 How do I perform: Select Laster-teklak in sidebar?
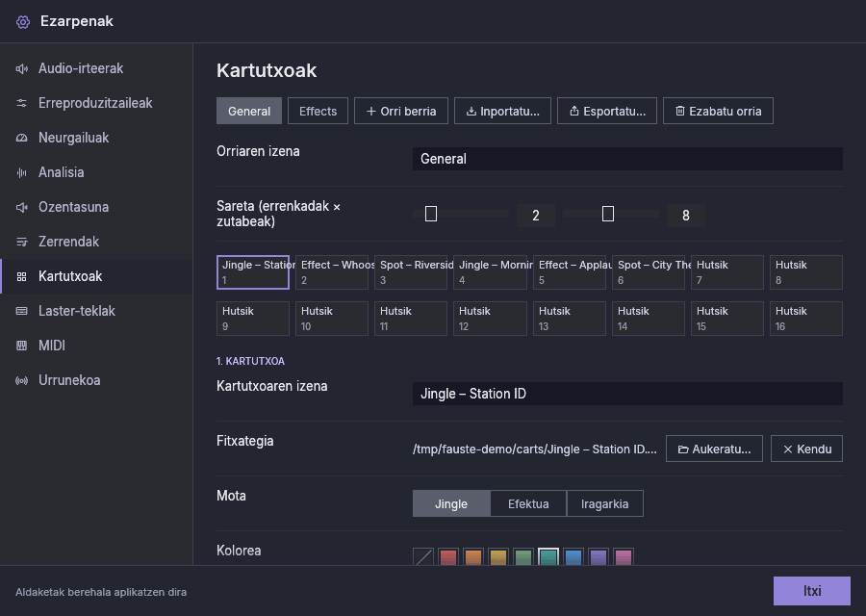pos(96,311)
